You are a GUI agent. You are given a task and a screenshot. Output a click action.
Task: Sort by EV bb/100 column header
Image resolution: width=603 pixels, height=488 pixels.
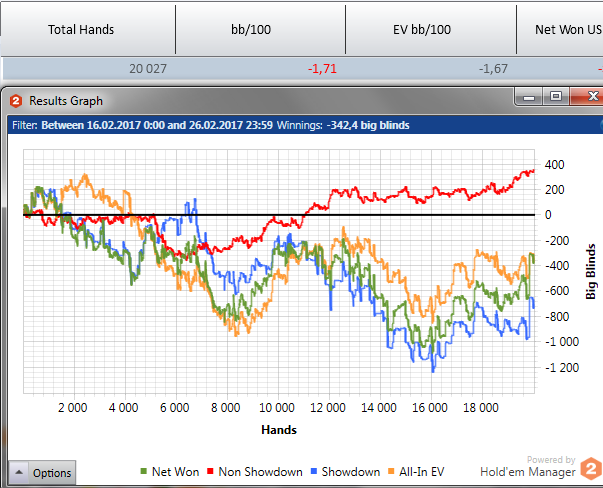[x=431, y=30]
